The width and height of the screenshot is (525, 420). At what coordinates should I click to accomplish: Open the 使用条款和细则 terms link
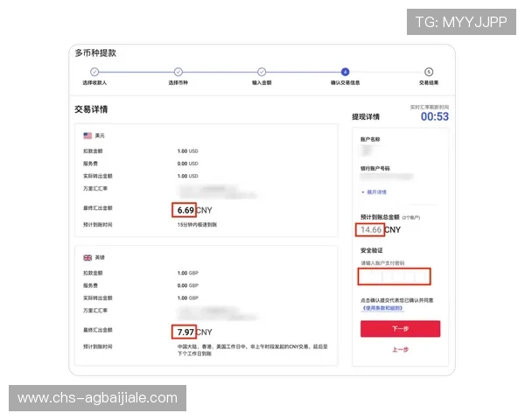point(382,308)
